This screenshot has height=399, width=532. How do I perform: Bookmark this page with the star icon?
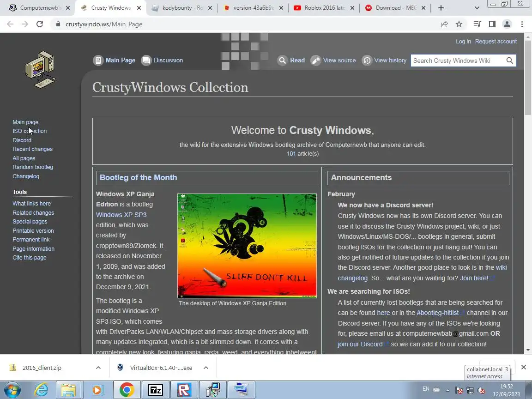point(459,24)
